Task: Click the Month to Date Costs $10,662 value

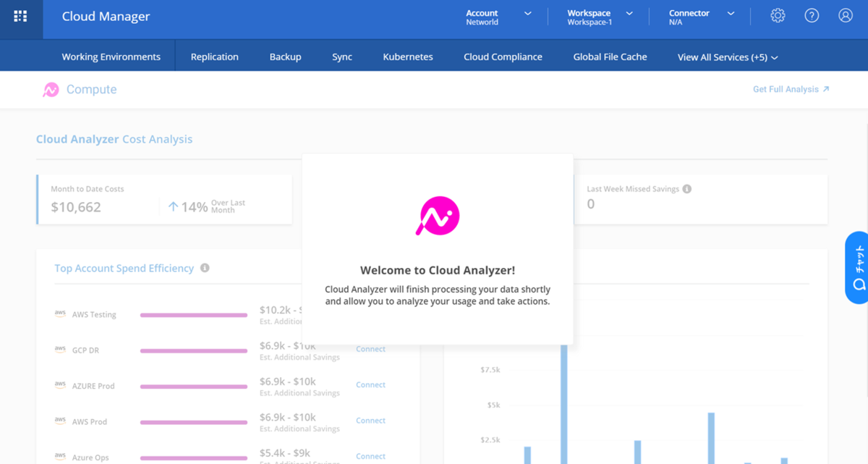Action: coord(76,207)
